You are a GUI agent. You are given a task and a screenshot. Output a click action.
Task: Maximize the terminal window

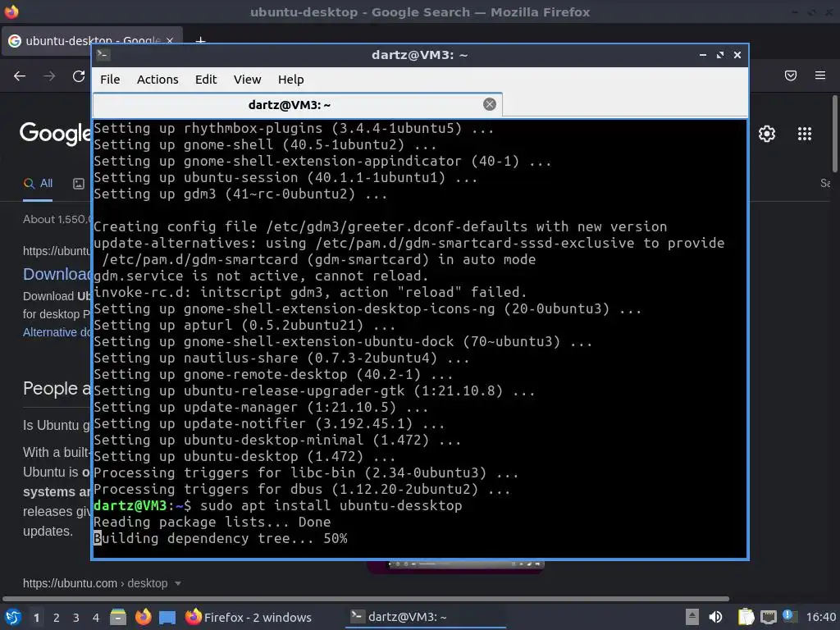pos(720,55)
